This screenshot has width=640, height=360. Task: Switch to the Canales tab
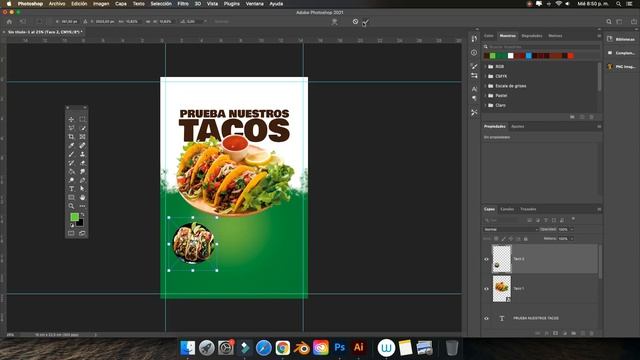click(x=507, y=209)
